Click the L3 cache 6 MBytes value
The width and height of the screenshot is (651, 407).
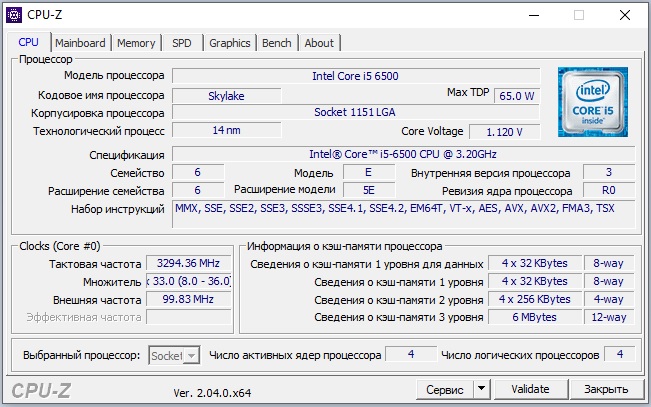tap(534, 317)
